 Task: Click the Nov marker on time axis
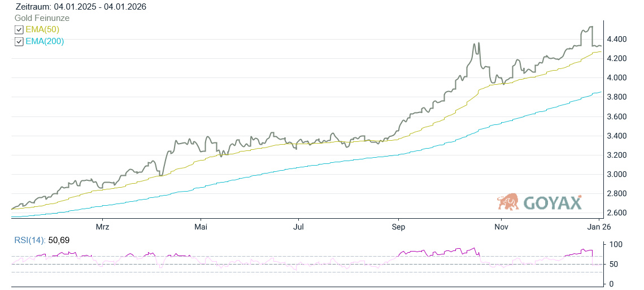click(501, 227)
